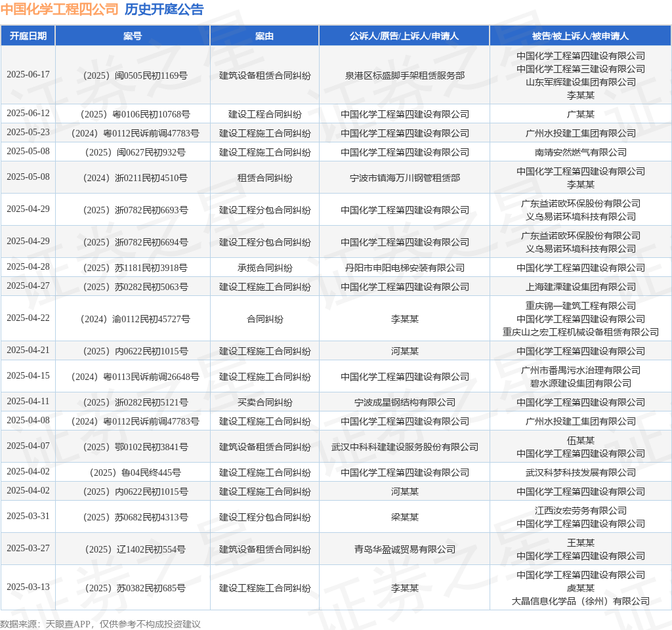Image resolution: width=672 pixels, height=630 pixels.
Task: Click defendant 山东军辉建设集团有限公司
Action: 581,82
